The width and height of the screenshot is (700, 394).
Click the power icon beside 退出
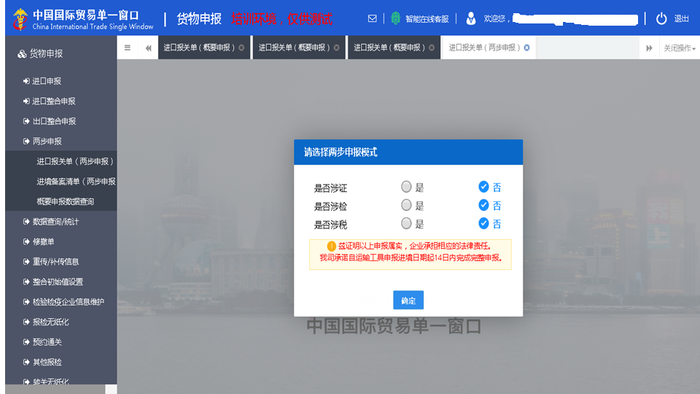(661, 19)
